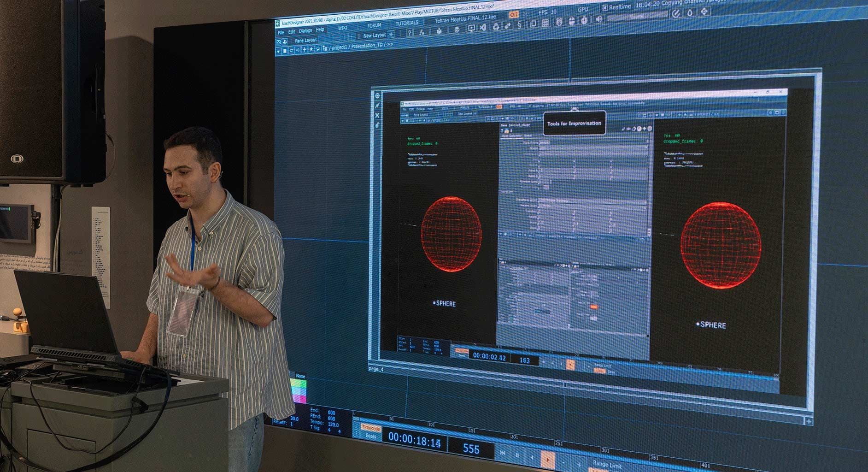The height and width of the screenshot is (472, 868).
Task: Click the droplet icon at top right
Action: tap(690, 13)
